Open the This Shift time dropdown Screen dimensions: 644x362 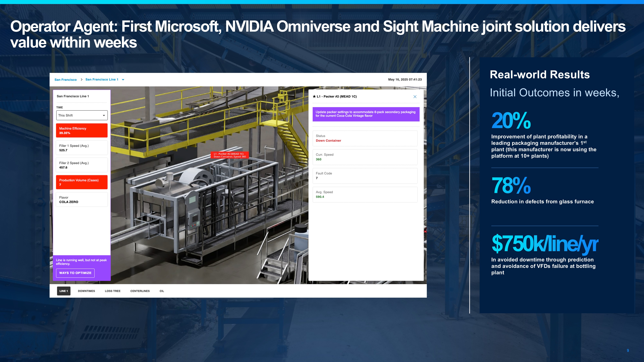pyautogui.click(x=82, y=115)
